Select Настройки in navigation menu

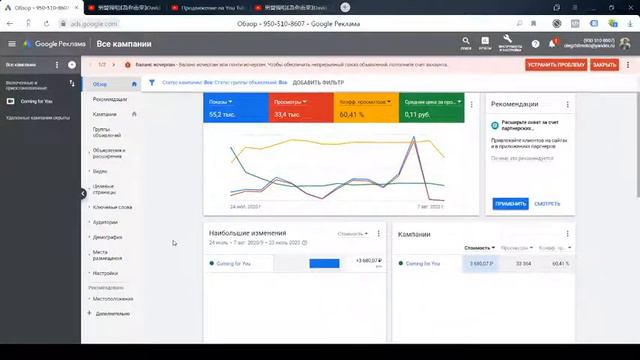click(x=105, y=273)
